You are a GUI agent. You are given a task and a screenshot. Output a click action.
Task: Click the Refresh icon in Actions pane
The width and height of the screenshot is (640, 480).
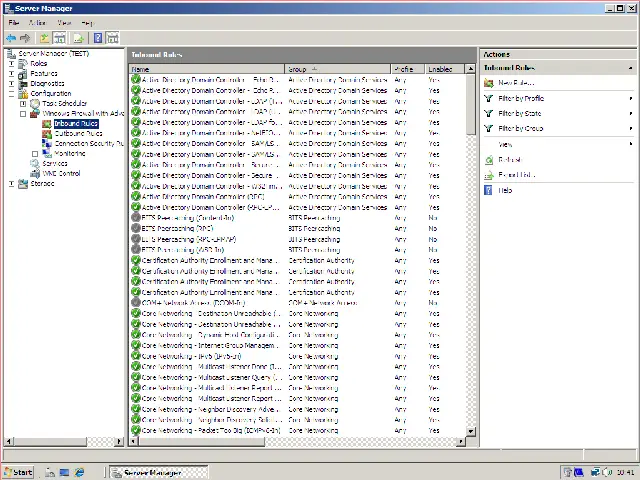489,160
